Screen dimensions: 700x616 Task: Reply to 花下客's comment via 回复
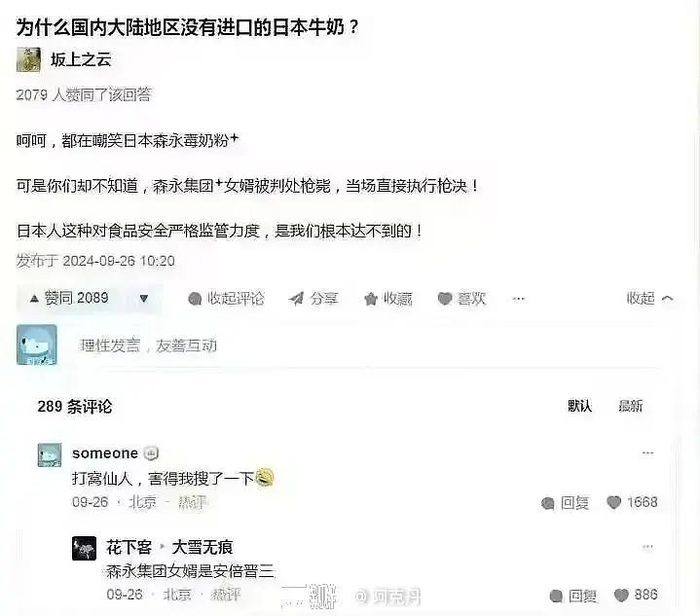[572, 596]
